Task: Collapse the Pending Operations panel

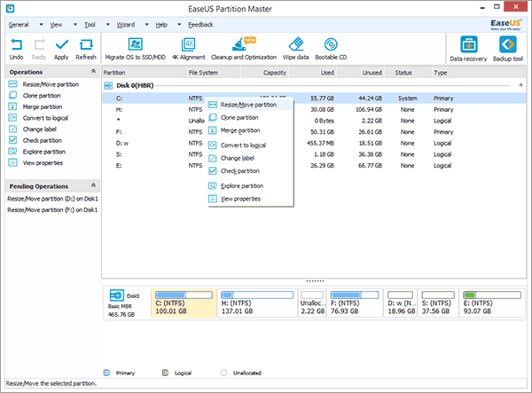Action: coord(93,185)
